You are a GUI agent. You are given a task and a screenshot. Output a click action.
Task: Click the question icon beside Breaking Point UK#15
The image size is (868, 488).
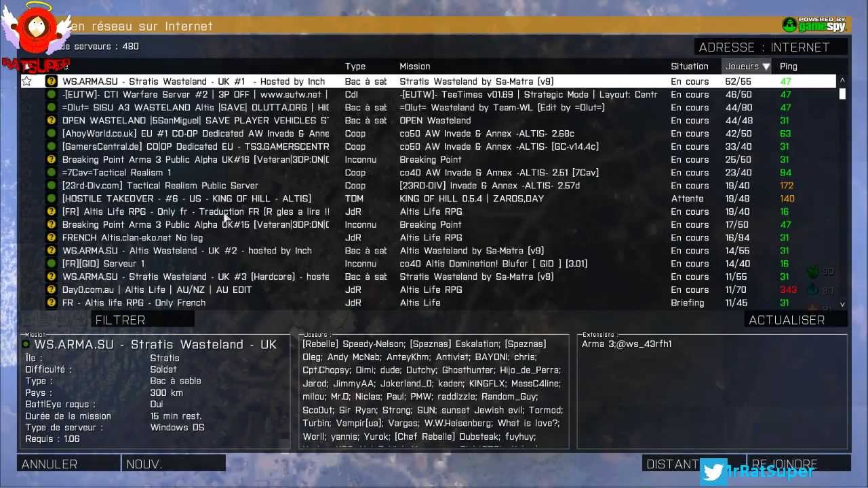(x=51, y=224)
